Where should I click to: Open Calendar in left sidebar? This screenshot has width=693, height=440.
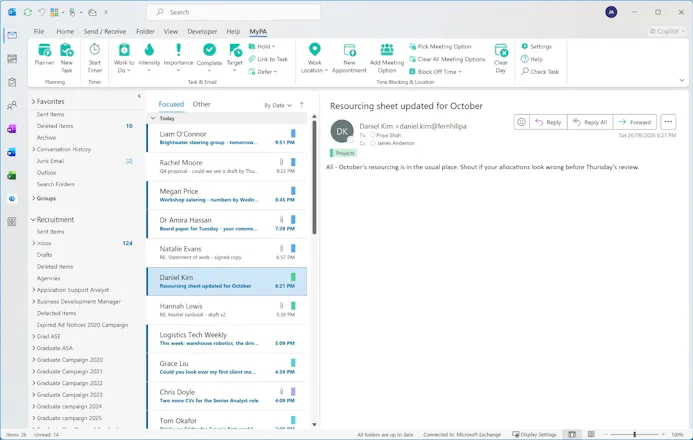(x=12, y=58)
